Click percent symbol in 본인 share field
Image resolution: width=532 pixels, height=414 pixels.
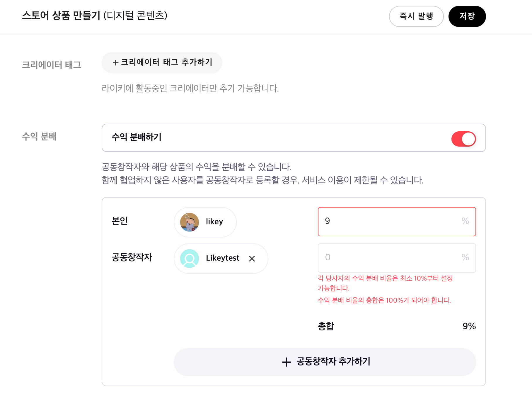(465, 221)
